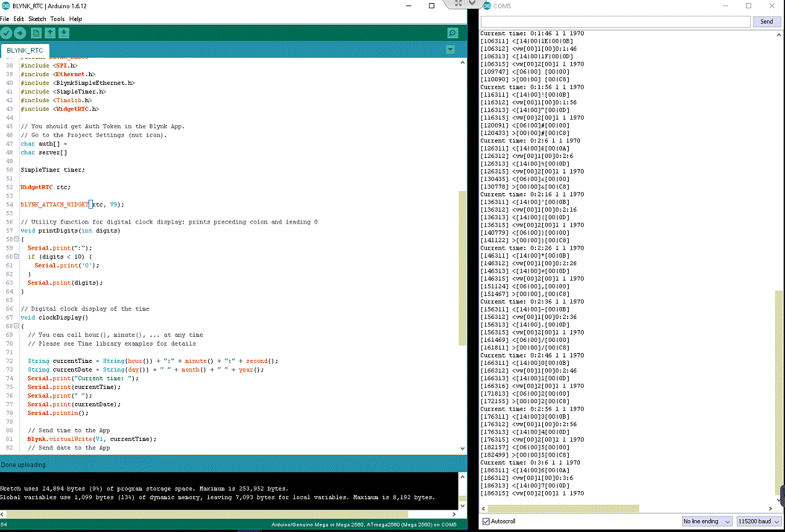The height and width of the screenshot is (532, 785).
Task: Open the Serial Monitor magnifier icon
Action: 453,33
